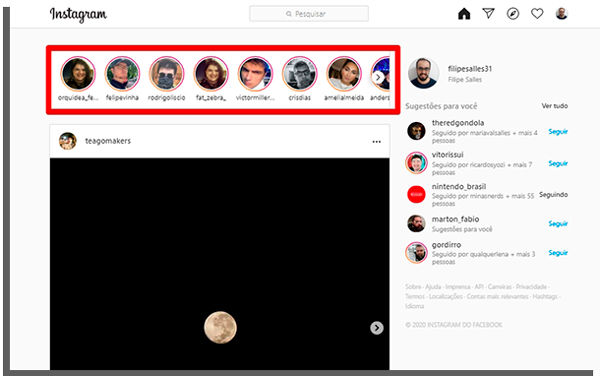Follow marton_fabio with Seguir
The width and height of the screenshot is (600, 376).
pos(558,223)
